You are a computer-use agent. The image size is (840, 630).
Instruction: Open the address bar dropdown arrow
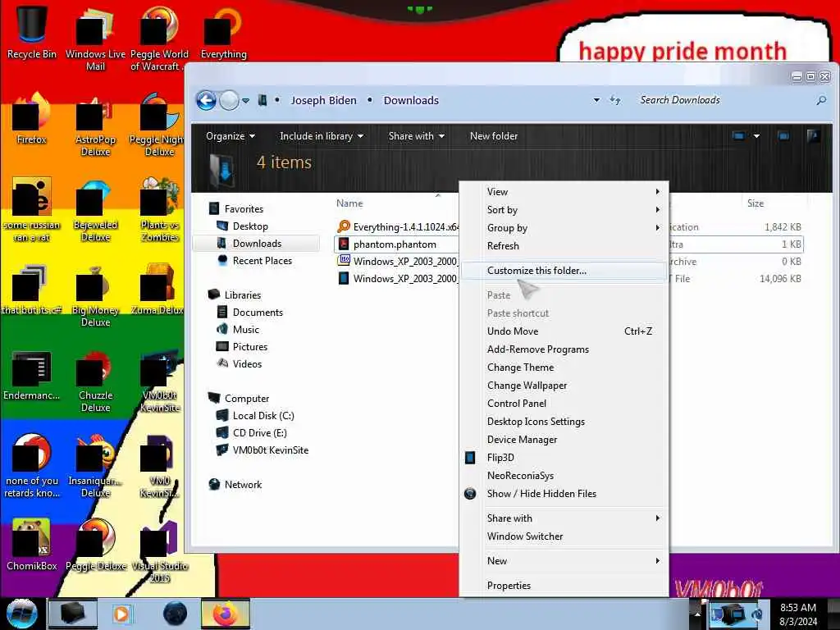click(596, 100)
